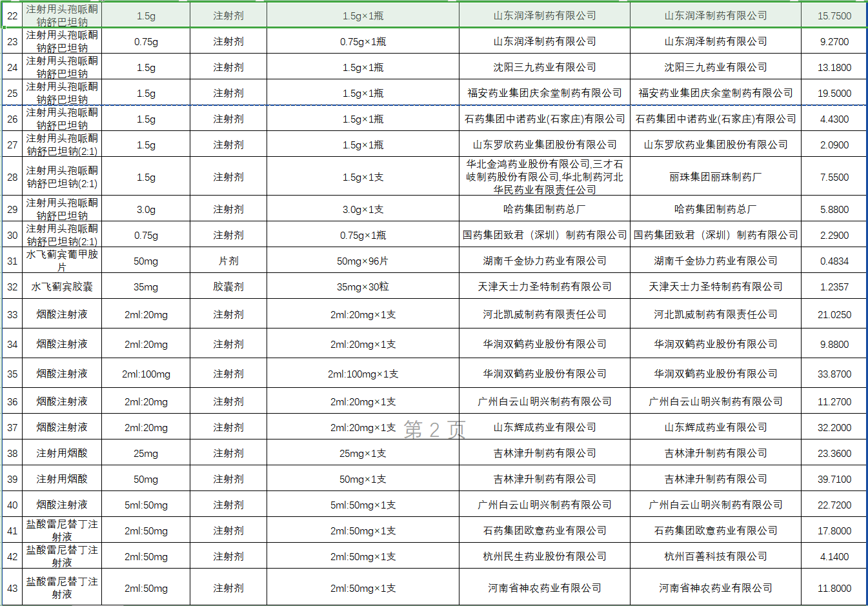Click 注射用烟酸 name in row 39
This screenshot has height=606, width=868.
(62, 479)
